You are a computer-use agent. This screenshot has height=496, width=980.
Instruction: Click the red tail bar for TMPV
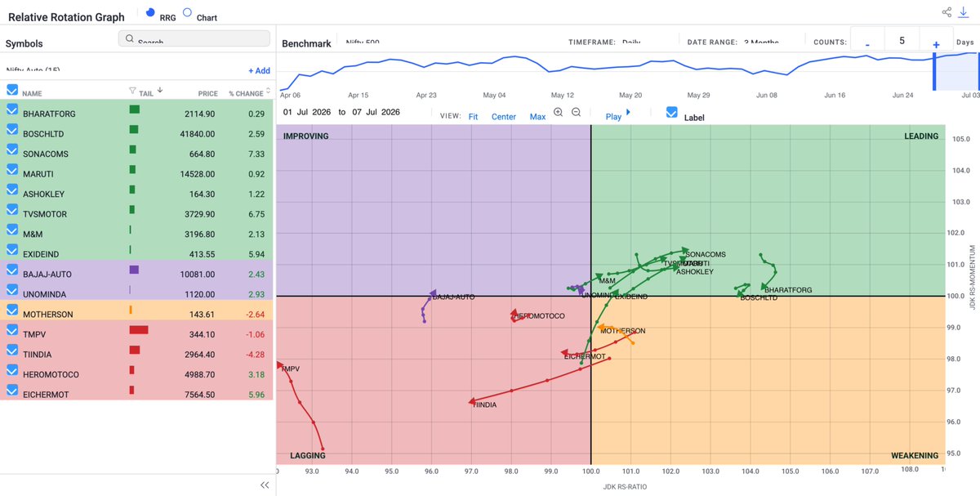coord(139,330)
